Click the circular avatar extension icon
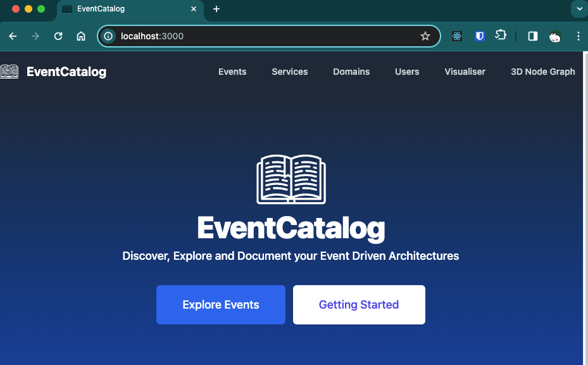Image resolution: width=588 pixels, height=365 pixels. [x=555, y=36]
